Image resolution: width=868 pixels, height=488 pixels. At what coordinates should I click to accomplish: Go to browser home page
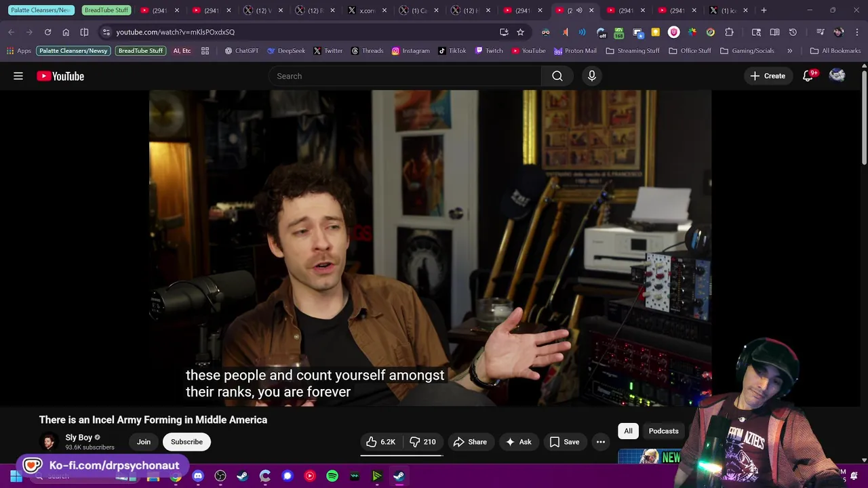click(x=66, y=32)
